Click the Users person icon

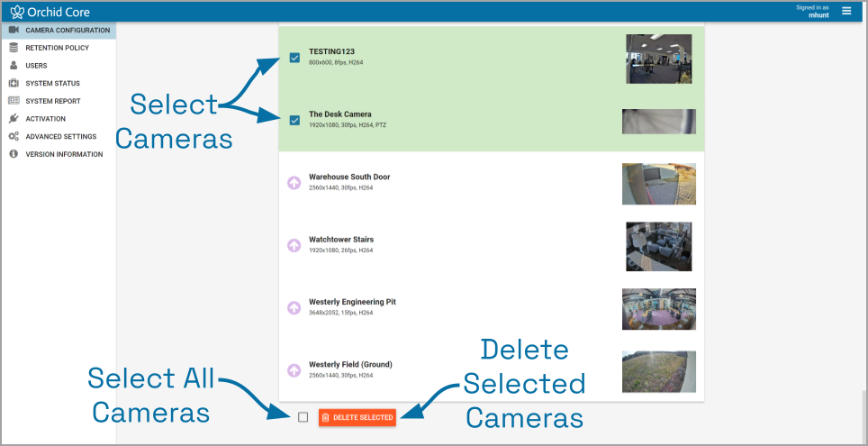click(14, 66)
